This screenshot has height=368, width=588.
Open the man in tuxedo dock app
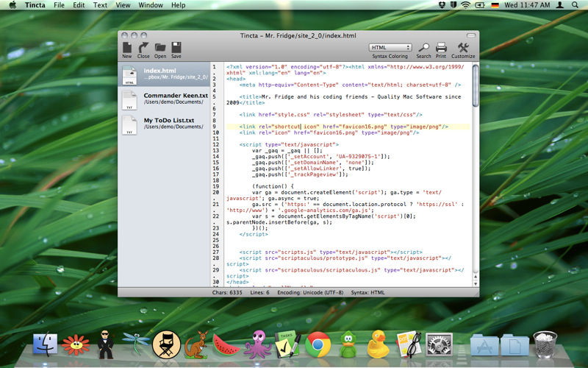[x=106, y=344]
